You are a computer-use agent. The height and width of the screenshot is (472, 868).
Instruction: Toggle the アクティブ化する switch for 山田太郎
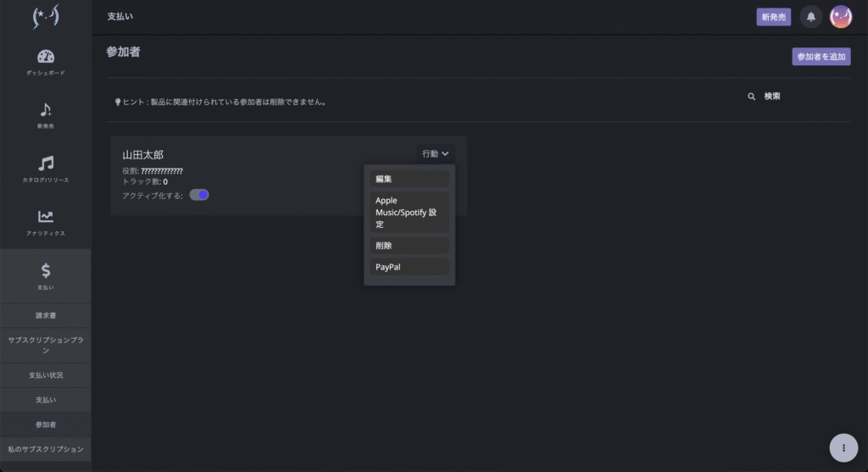199,195
